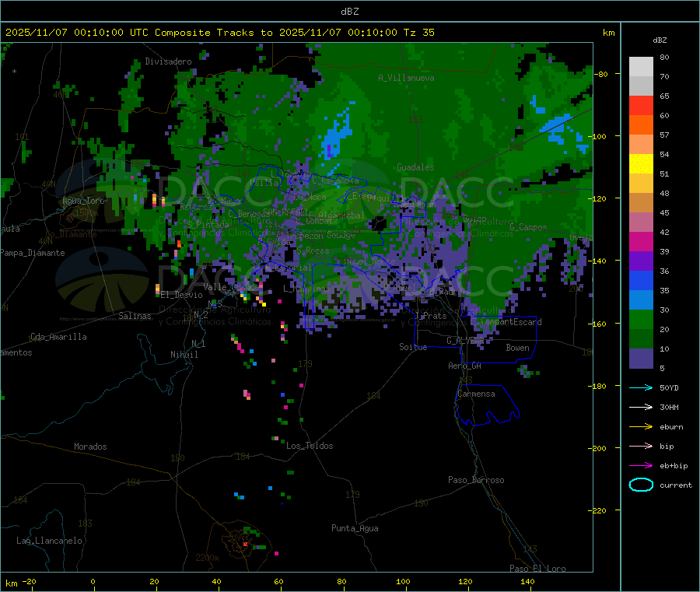Click the red echo pixel inside 2200m contour
700x592 pixels.
[245, 545]
